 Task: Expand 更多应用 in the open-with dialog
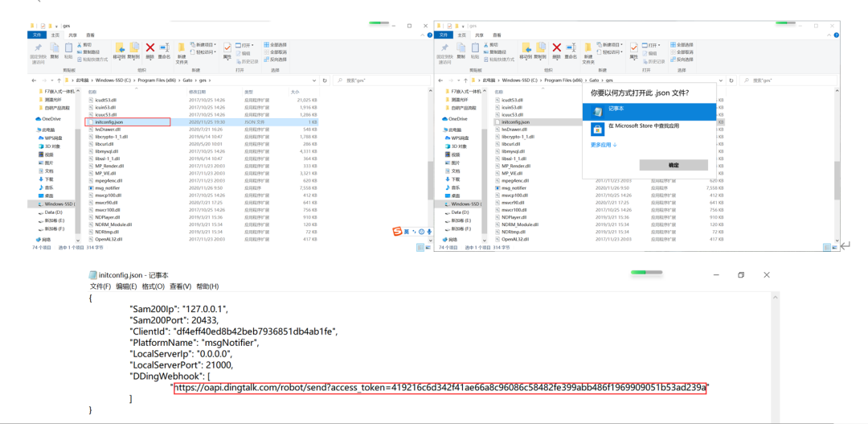click(x=604, y=146)
